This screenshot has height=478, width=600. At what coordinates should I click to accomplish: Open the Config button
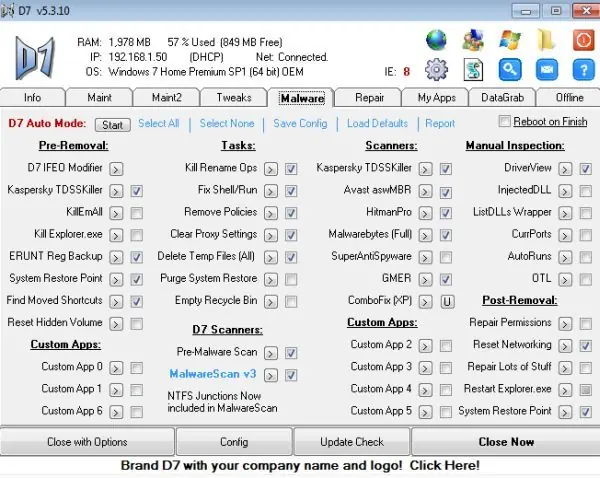click(x=234, y=442)
